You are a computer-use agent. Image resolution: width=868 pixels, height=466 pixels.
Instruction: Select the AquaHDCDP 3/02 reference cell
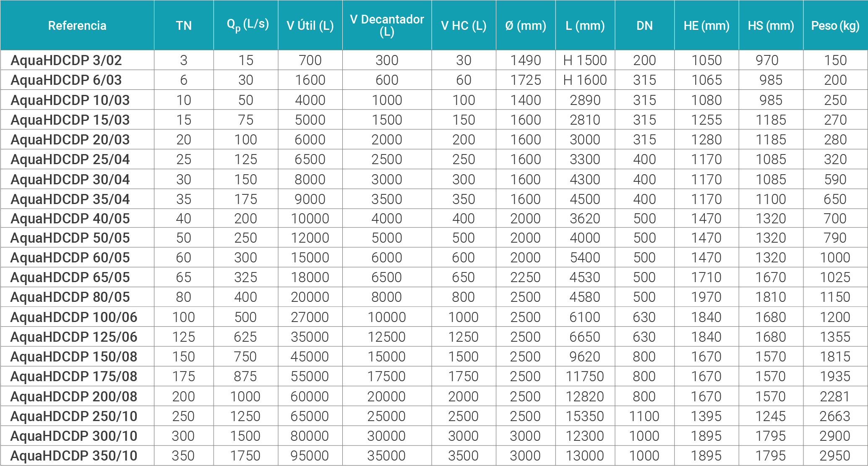66,60
